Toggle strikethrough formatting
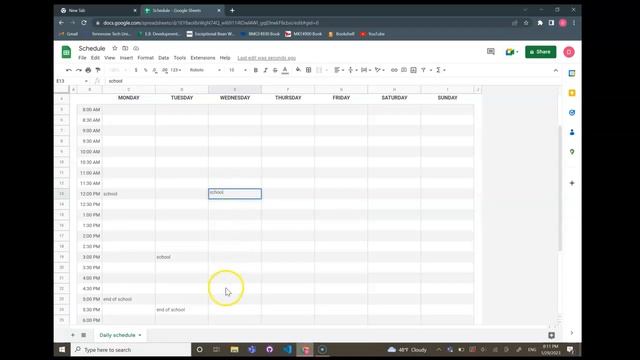 tap(275, 70)
